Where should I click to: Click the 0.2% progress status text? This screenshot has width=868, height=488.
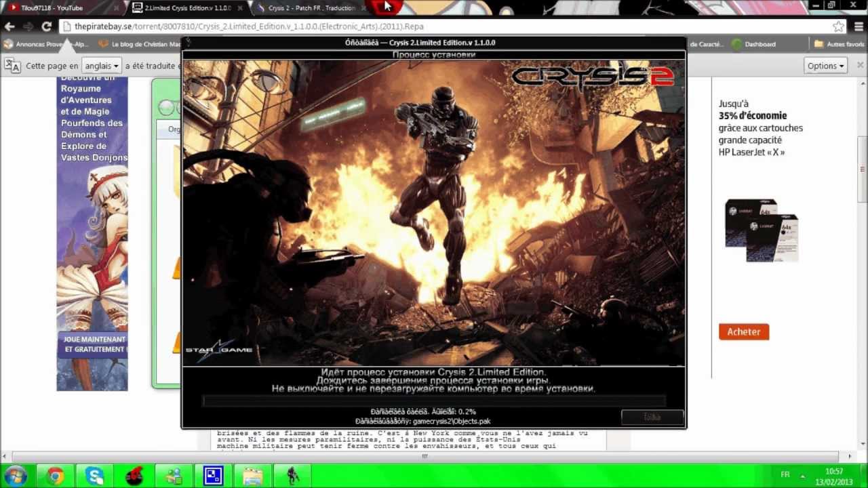tap(423, 411)
